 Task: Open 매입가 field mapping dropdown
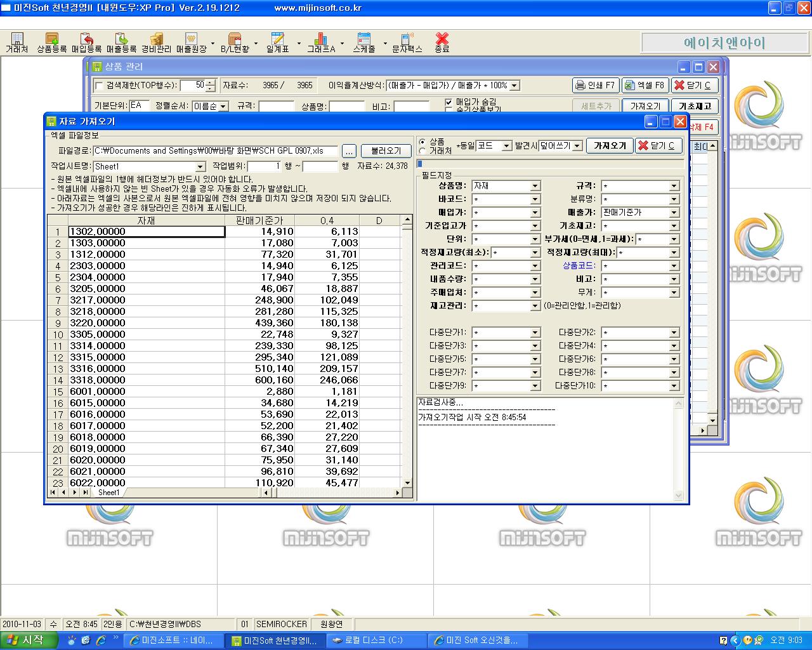[x=535, y=213]
